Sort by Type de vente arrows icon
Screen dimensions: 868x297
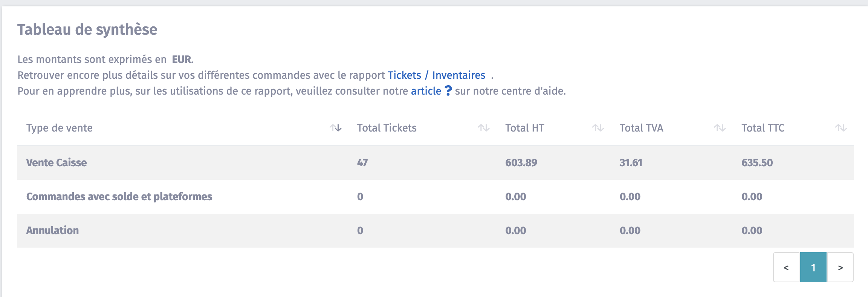335,128
